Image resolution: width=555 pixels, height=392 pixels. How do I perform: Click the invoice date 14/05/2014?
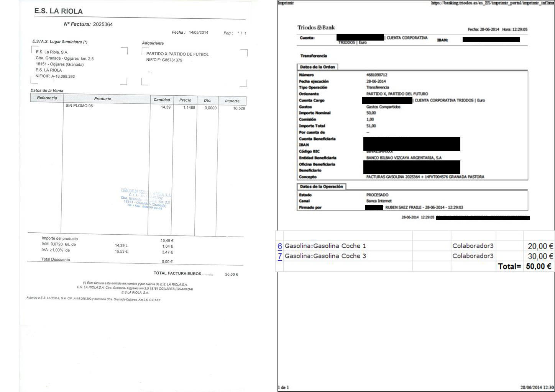click(199, 33)
